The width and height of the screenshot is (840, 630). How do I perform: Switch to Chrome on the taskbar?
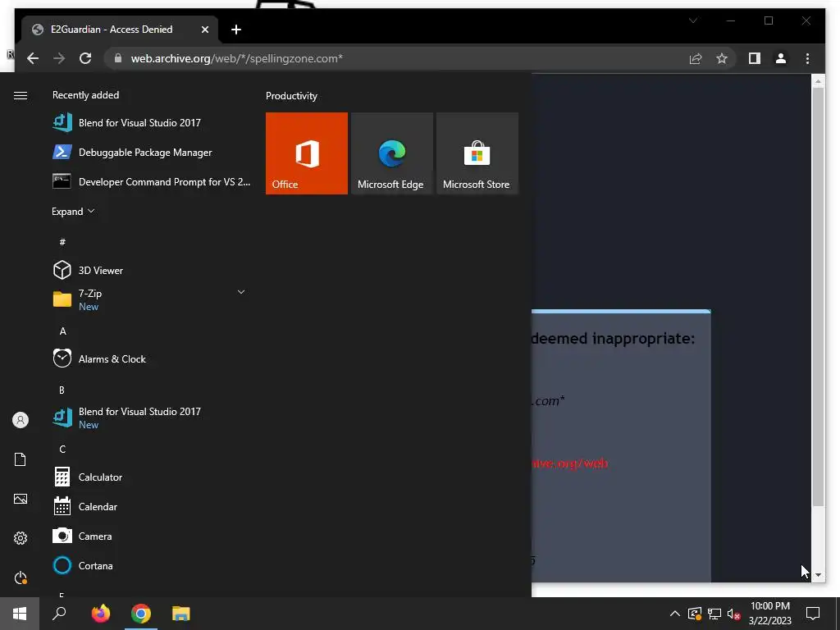(x=141, y=614)
